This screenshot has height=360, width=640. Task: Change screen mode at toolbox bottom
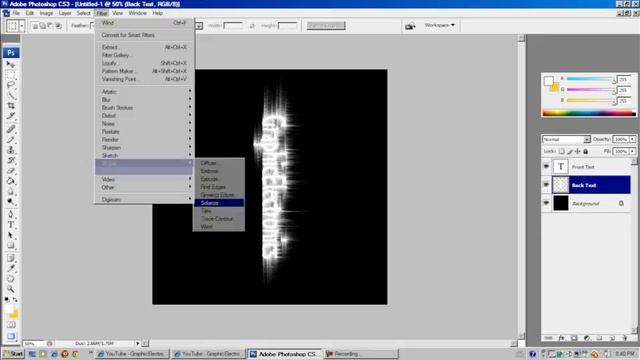pos(11,336)
